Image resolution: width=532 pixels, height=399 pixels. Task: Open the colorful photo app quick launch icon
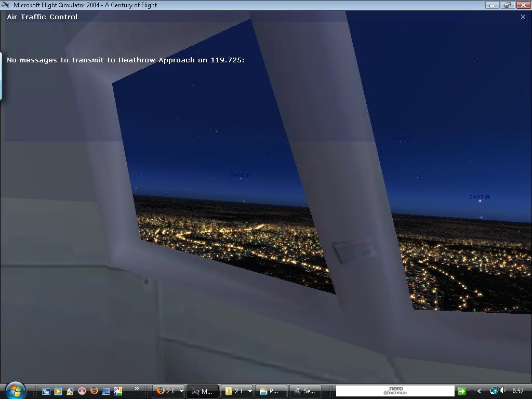point(118,391)
